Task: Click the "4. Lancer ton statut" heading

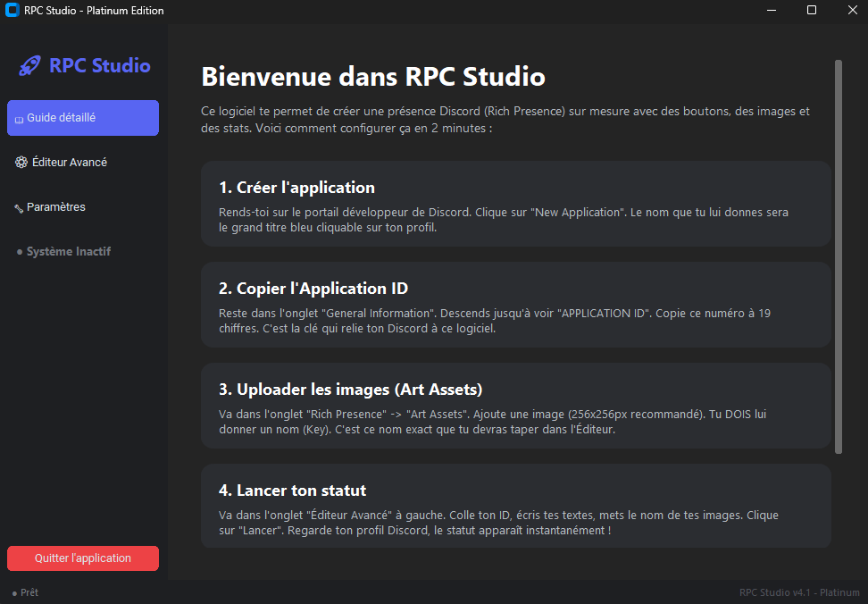Action: pos(292,491)
